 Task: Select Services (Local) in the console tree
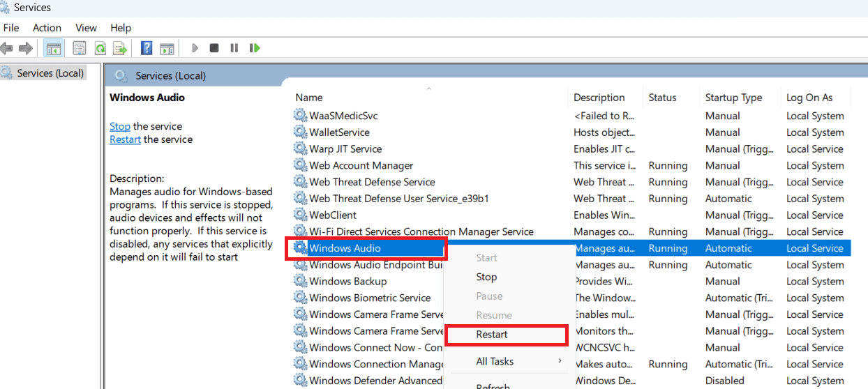click(x=50, y=73)
